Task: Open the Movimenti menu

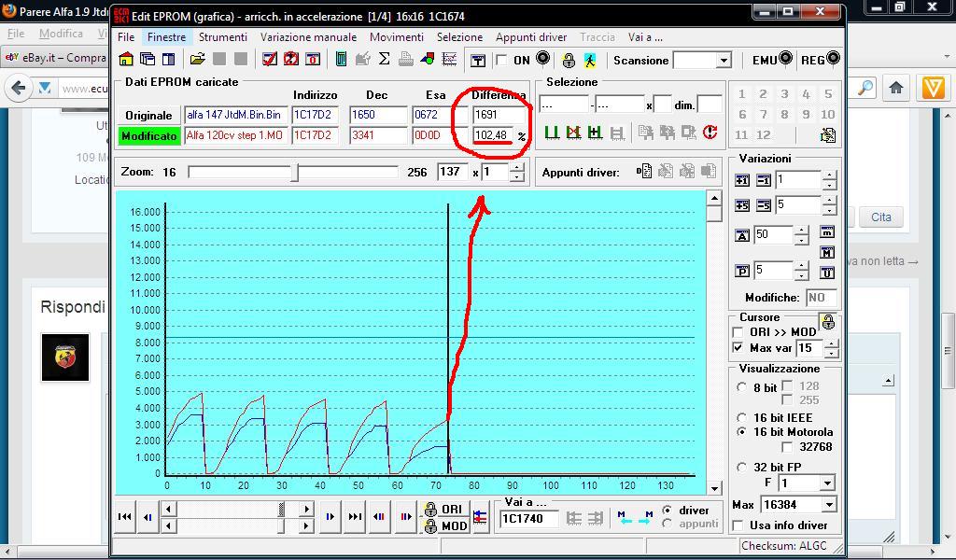Action: (x=396, y=37)
